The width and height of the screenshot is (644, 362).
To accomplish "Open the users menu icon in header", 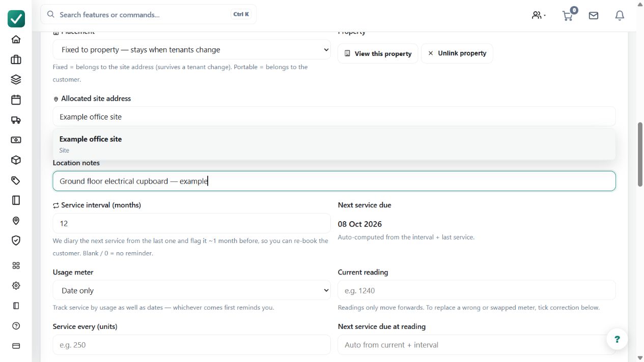I will coord(539,15).
